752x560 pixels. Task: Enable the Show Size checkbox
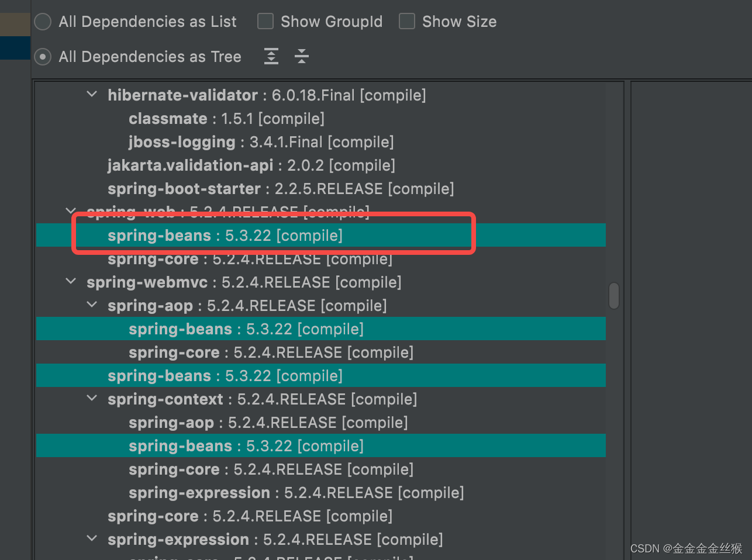(407, 22)
